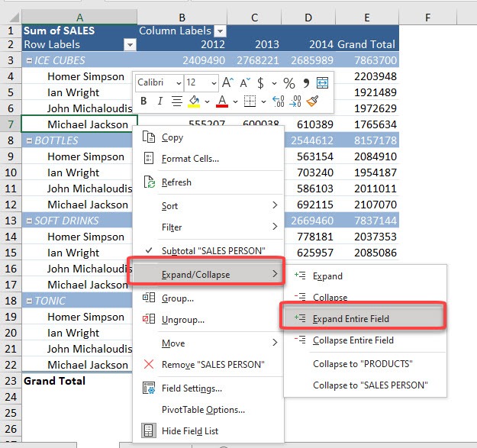
Task: Click the Field Settings icon
Action: (x=149, y=388)
